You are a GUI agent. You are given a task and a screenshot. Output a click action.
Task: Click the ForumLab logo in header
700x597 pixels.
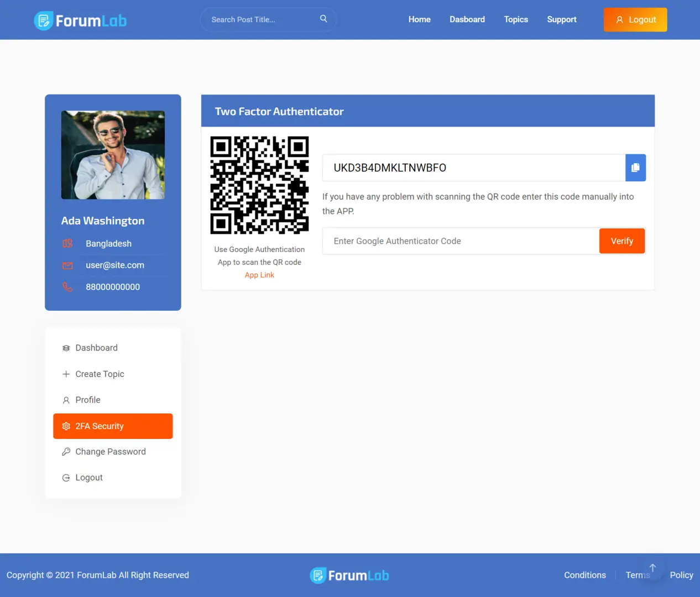pyautogui.click(x=80, y=20)
